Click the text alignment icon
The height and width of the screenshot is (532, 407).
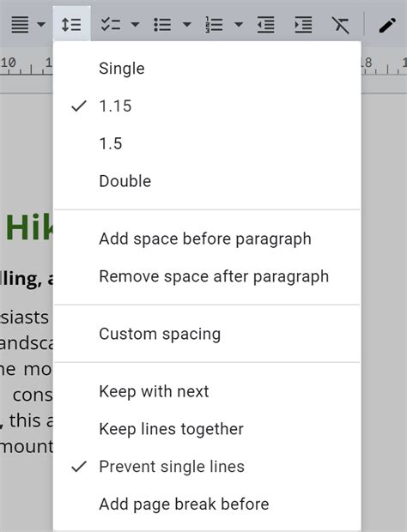pos(20,25)
